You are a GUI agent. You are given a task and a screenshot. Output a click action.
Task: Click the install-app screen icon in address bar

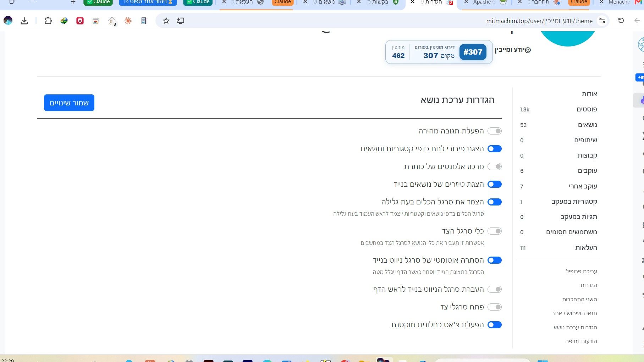(x=181, y=21)
